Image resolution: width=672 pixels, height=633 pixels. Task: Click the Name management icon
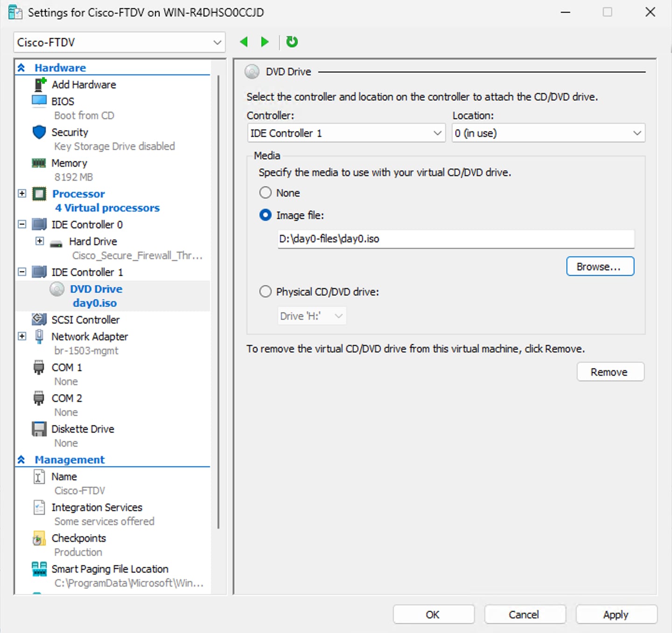coord(39,477)
